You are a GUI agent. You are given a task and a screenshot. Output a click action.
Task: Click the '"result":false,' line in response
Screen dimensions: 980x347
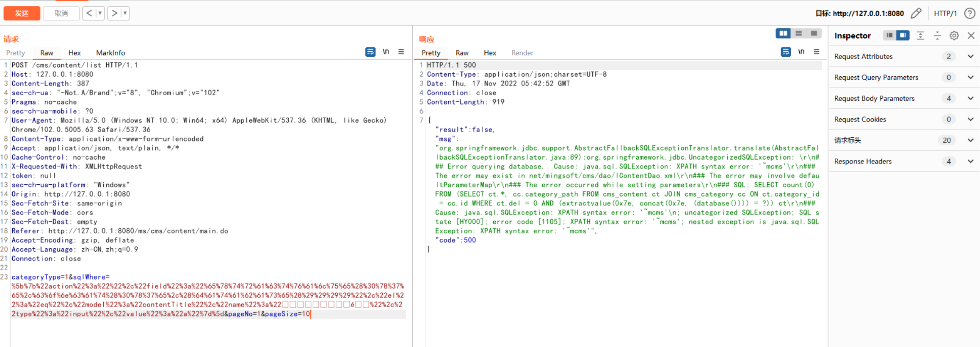pyautogui.click(x=465, y=130)
